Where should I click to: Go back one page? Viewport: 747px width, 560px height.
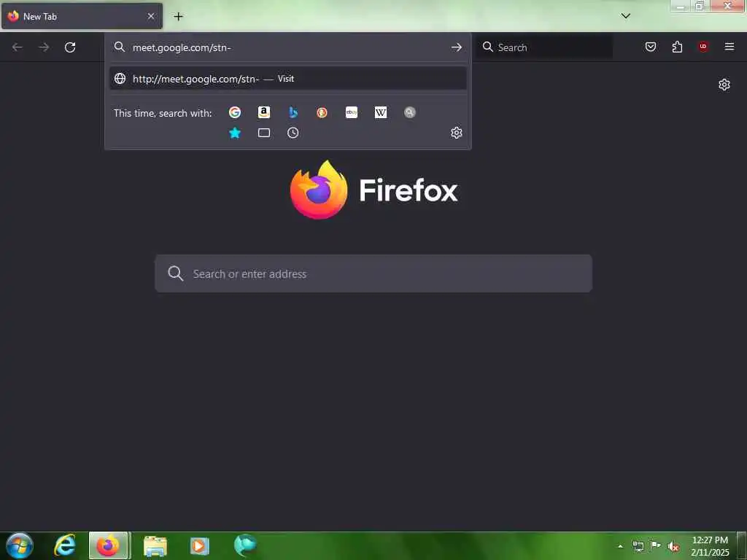pos(18,47)
